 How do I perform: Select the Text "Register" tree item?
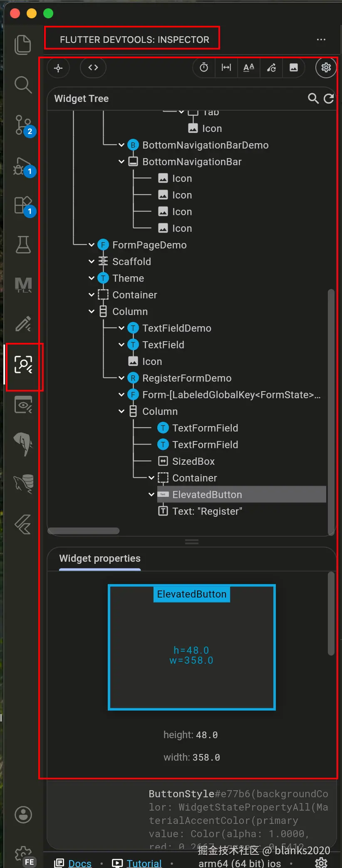click(207, 511)
